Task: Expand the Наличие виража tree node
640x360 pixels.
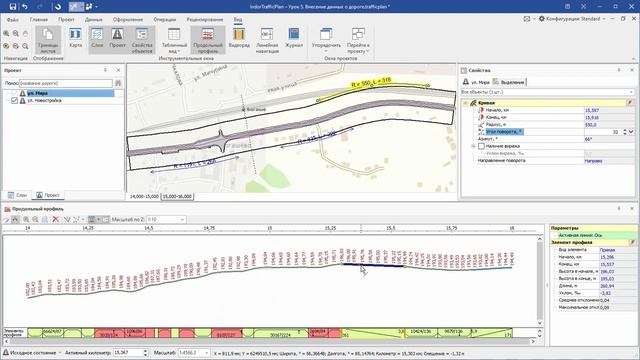Action: (473, 146)
